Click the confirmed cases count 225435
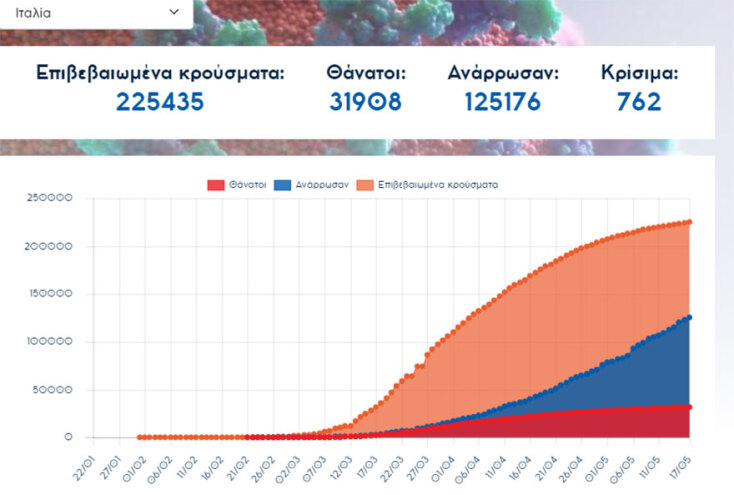The image size is (734, 495). pos(160,102)
